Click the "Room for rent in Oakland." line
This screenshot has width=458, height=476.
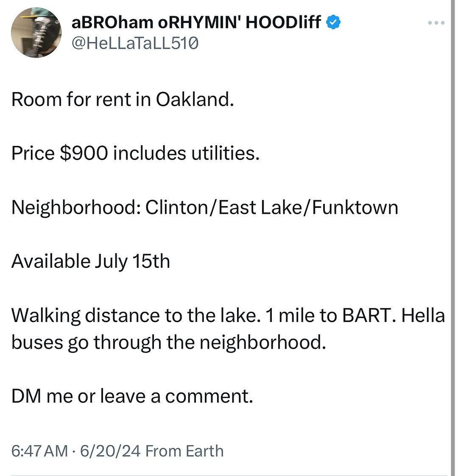point(123,100)
